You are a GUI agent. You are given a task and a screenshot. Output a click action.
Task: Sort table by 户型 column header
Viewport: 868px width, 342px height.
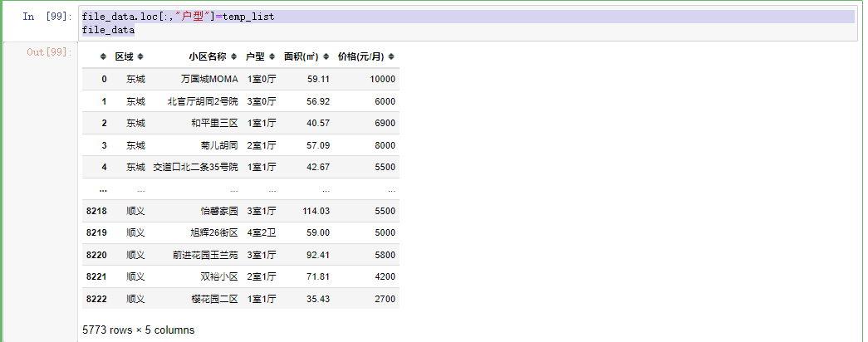point(260,56)
